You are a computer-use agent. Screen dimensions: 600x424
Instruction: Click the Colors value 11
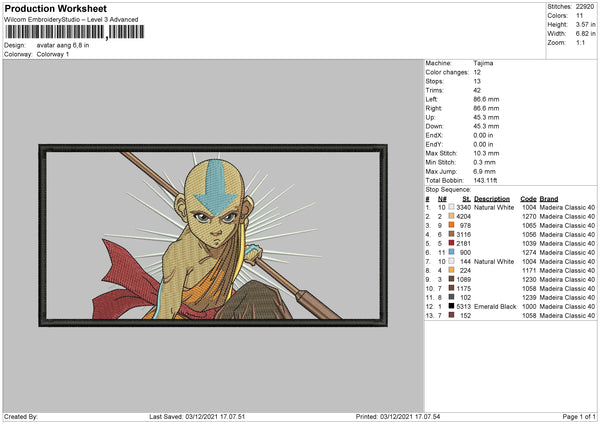[x=579, y=16]
